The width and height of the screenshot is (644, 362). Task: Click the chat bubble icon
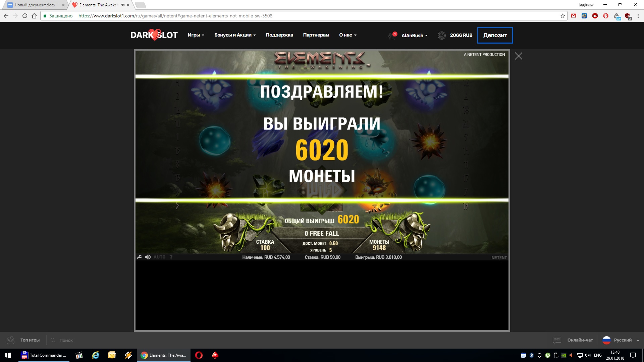557,340
